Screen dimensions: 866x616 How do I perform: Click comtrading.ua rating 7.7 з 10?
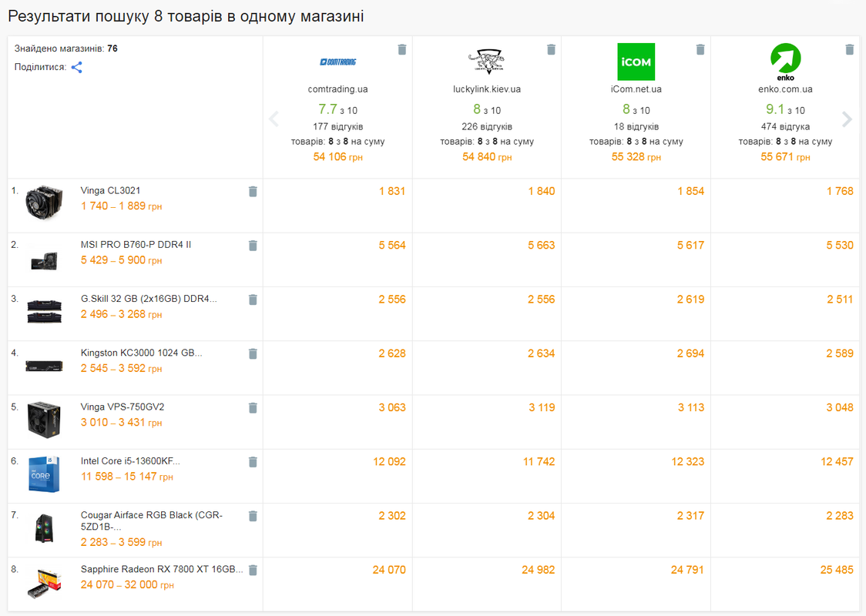[338, 109]
